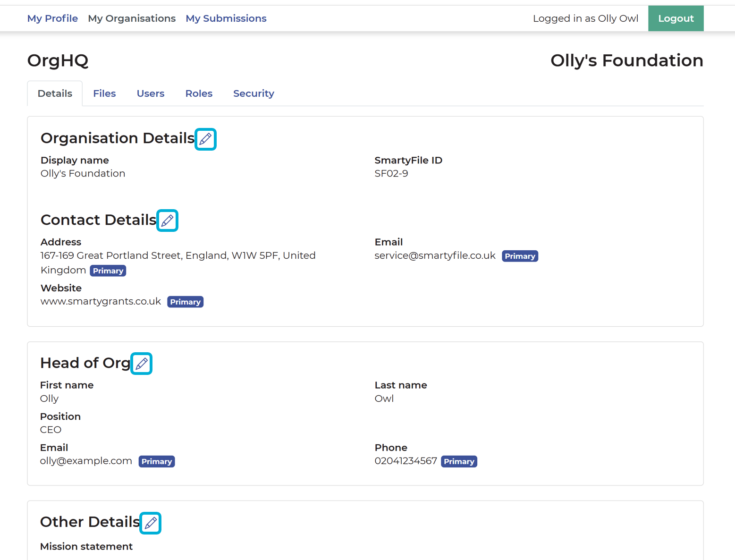Click the www.smartygrants.co.uk website entry
Screen dimensions: 735x560
click(x=101, y=301)
